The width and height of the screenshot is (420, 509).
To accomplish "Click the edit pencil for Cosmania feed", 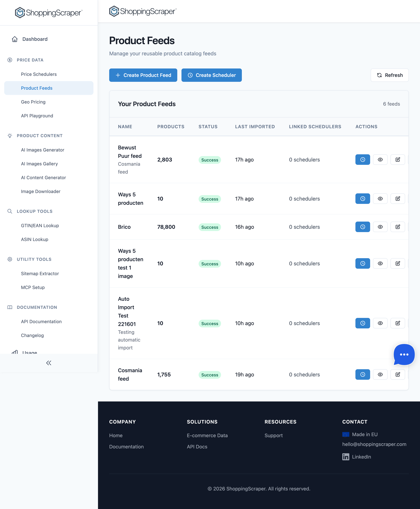I will (x=397, y=374).
